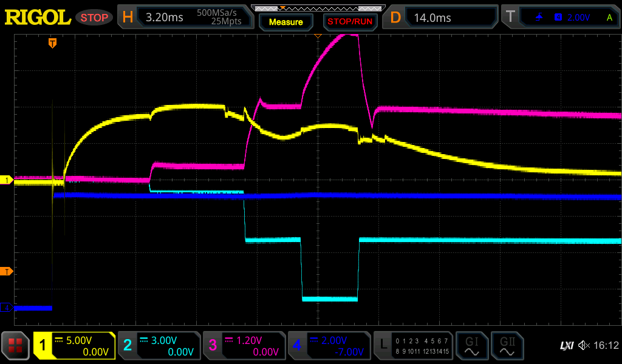Image resolution: width=622 pixels, height=364 pixels.
Task: Open the Measure menu
Action: [x=285, y=22]
